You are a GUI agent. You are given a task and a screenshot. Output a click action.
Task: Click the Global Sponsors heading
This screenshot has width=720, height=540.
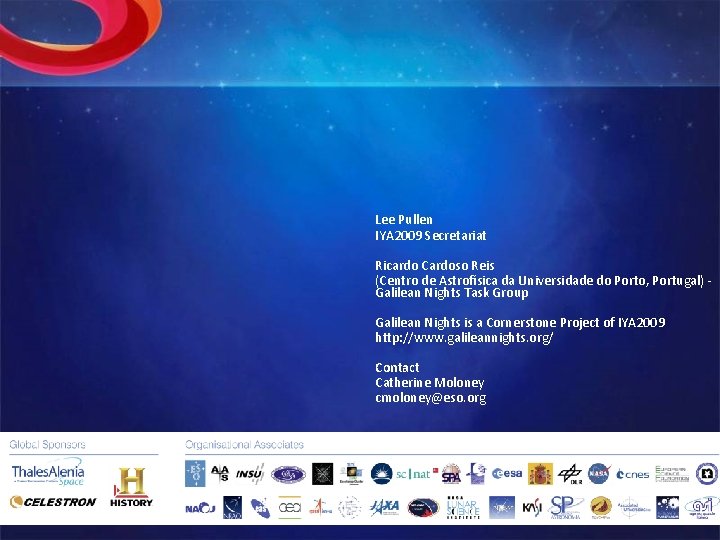tap(47, 444)
